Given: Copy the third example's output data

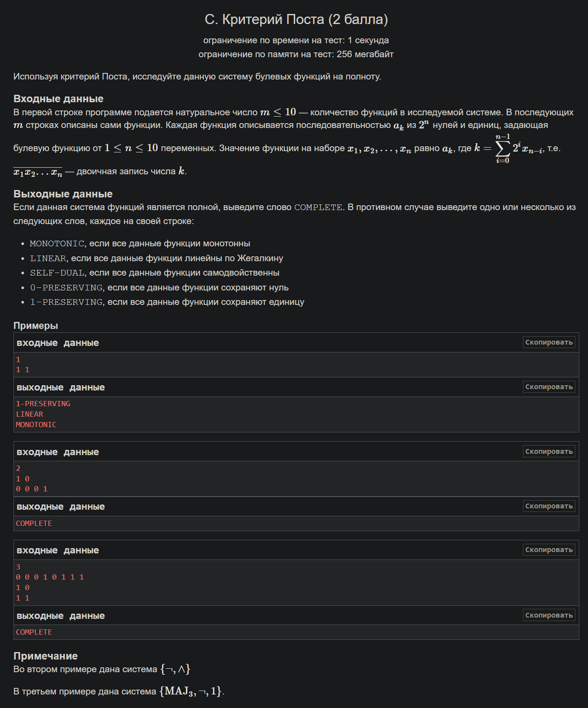Looking at the screenshot, I should pos(549,615).
